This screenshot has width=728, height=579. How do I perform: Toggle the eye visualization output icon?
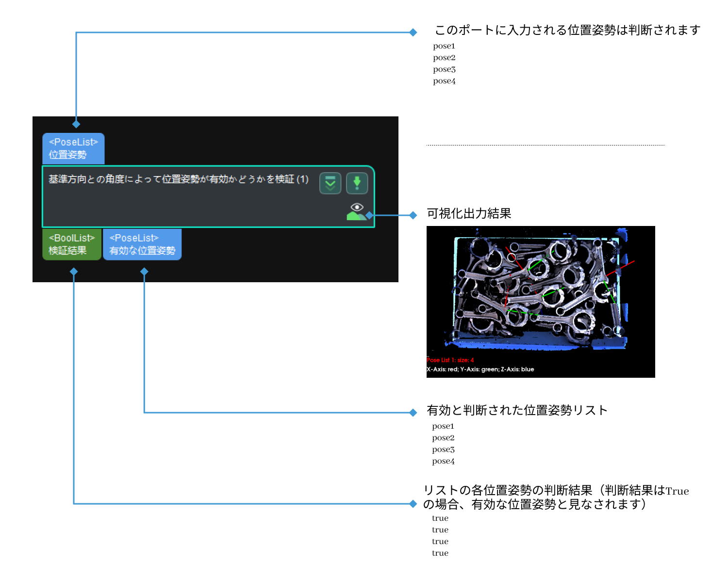[357, 211]
